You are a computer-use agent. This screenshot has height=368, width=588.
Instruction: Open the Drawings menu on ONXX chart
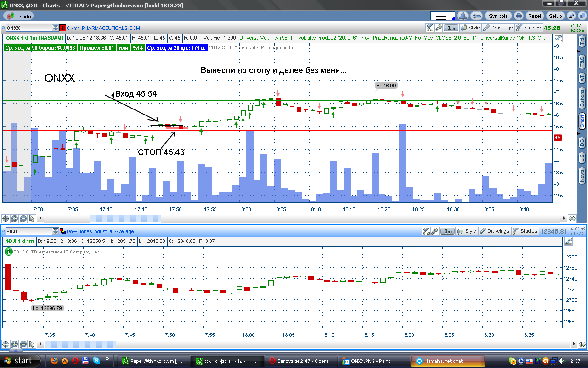(498, 28)
